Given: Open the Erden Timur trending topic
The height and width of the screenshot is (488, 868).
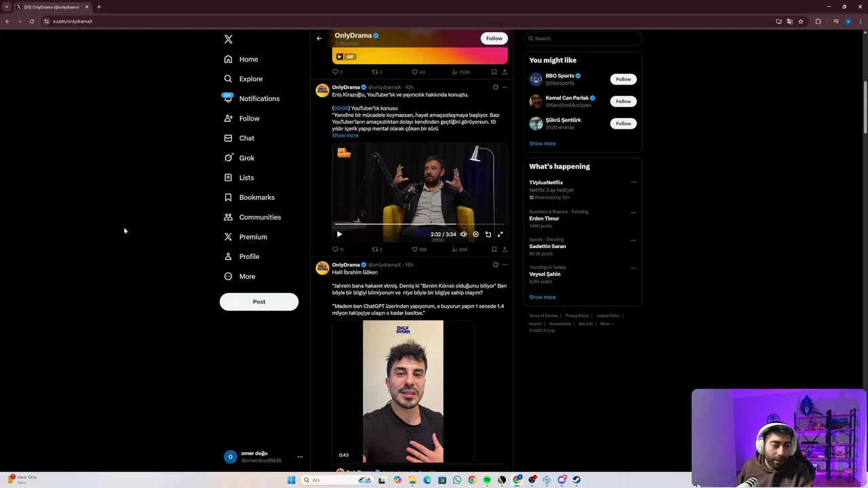Looking at the screenshot, I should 544,219.
